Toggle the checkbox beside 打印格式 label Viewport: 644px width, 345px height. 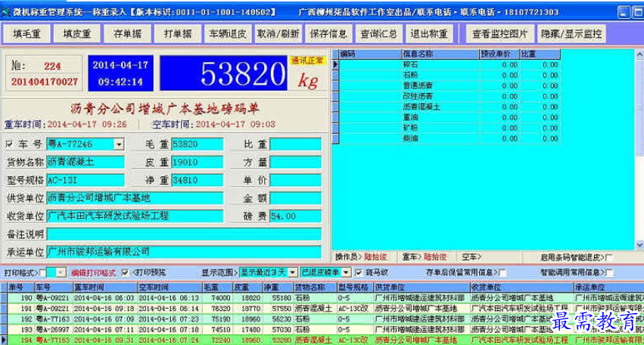[42, 272]
